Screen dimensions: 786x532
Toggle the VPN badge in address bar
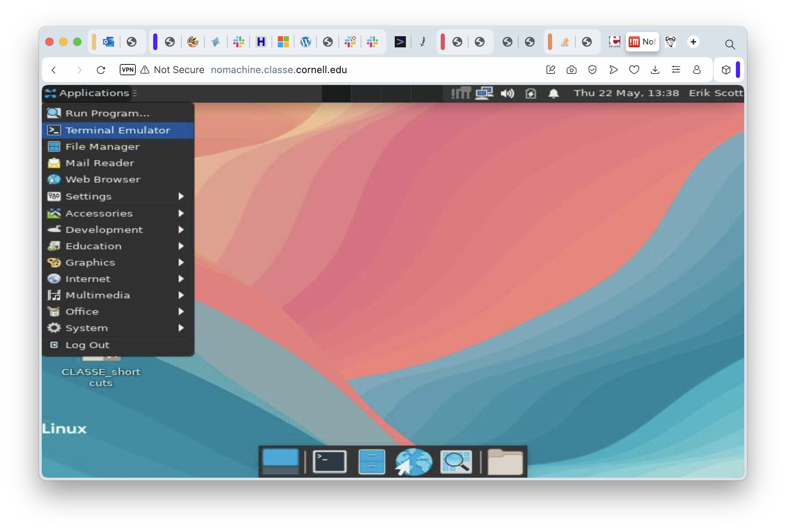[x=127, y=70]
